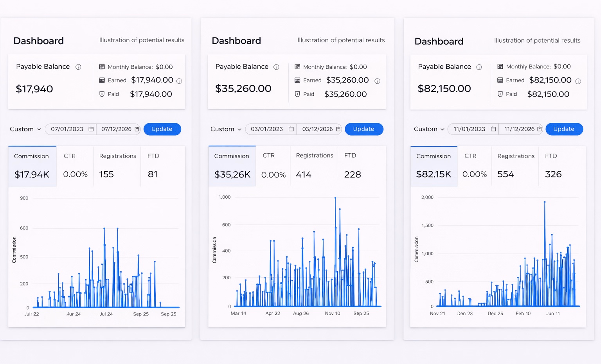The image size is (601, 364).
Task: Switch to the FTD tab showing 81
Action: (x=163, y=166)
